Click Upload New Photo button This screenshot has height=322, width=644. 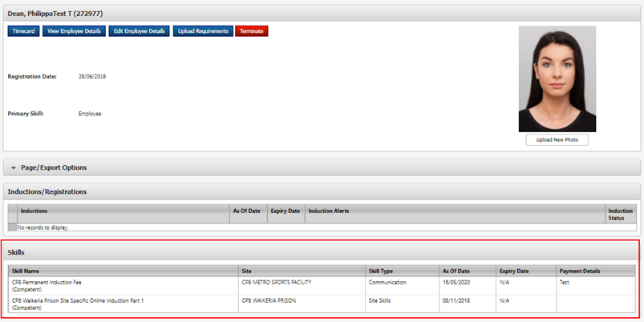(x=557, y=139)
